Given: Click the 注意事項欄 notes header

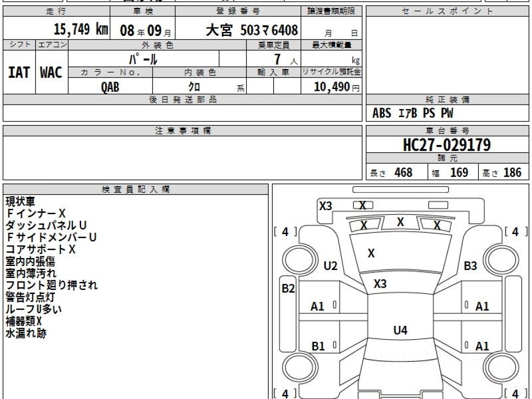Looking at the screenshot, I should click(183, 131).
